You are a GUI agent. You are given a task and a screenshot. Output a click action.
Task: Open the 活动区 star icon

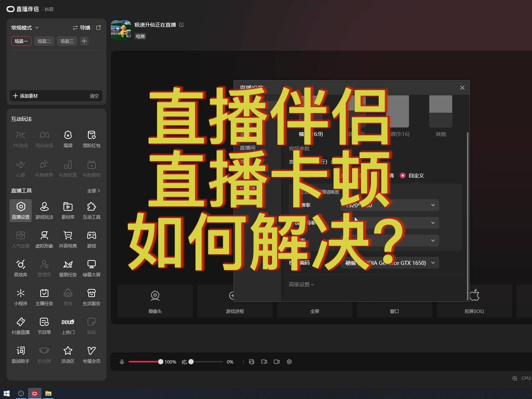pyautogui.click(x=68, y=355)
